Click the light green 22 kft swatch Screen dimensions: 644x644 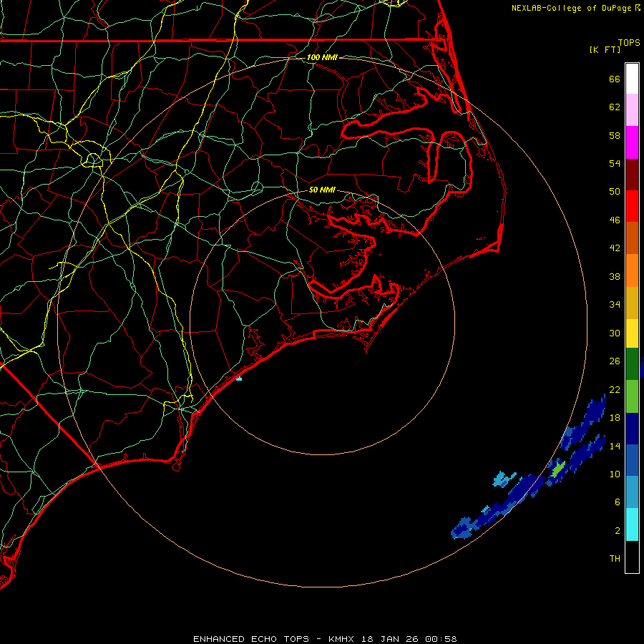[x=632, y=396]
